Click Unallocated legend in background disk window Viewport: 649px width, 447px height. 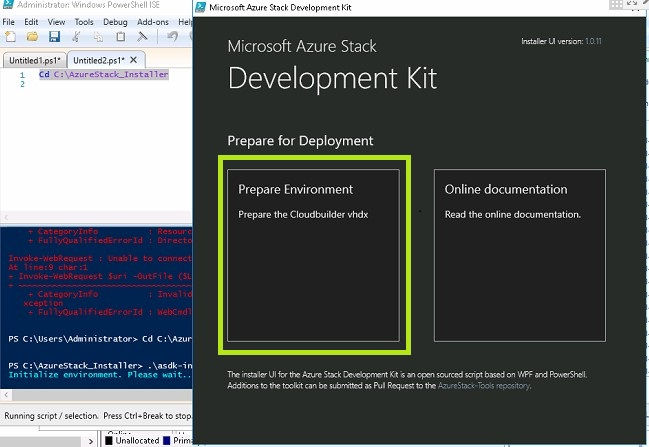click(132, 440)
